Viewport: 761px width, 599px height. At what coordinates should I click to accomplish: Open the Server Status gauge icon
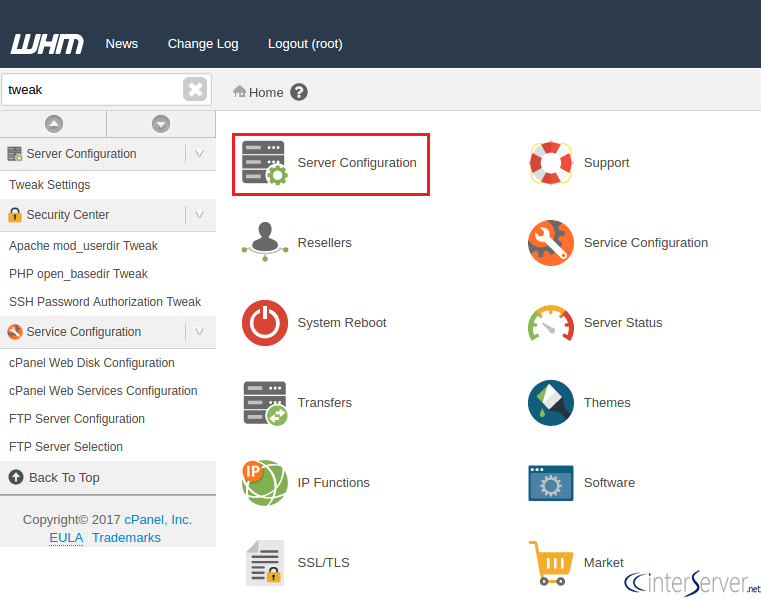click(551, 323)
